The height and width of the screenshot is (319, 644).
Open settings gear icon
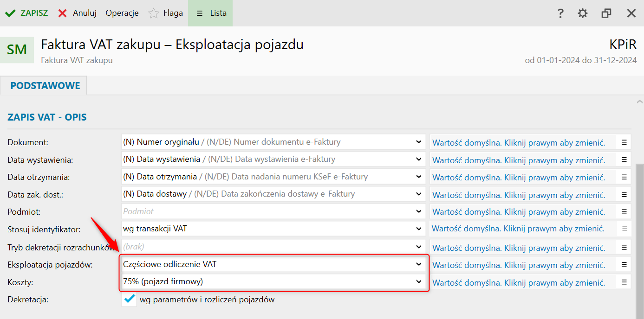[x=583, y=13]
